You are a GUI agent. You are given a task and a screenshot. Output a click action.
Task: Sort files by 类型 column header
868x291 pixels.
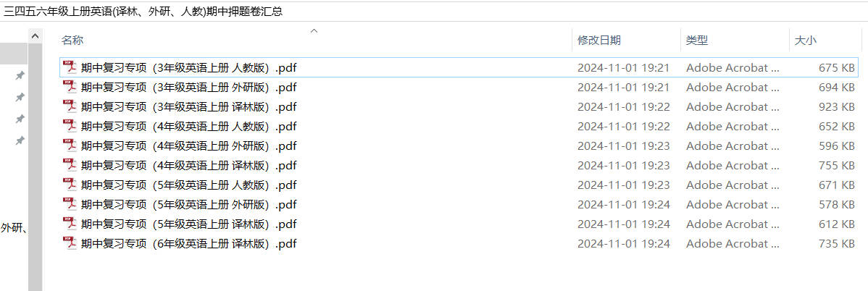[697, 41]
